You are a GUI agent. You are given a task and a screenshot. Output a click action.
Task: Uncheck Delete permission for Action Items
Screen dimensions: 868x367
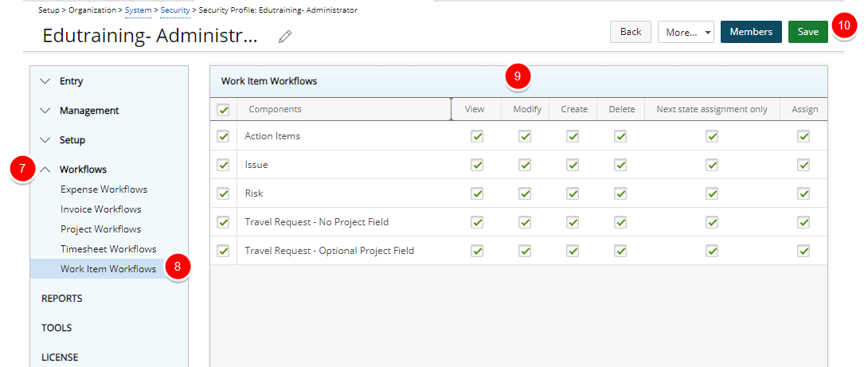tap(620, 136)
